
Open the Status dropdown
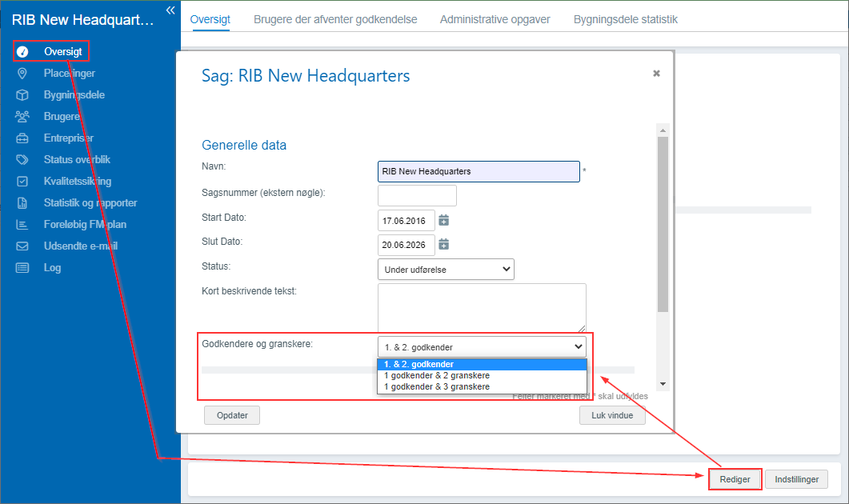pos(445,270)
